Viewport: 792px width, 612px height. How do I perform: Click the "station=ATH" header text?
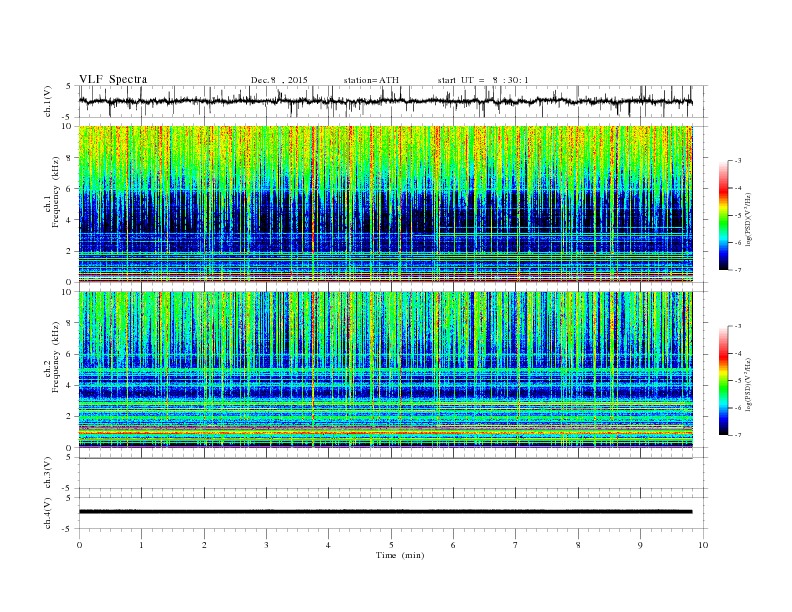coord(371,80)
